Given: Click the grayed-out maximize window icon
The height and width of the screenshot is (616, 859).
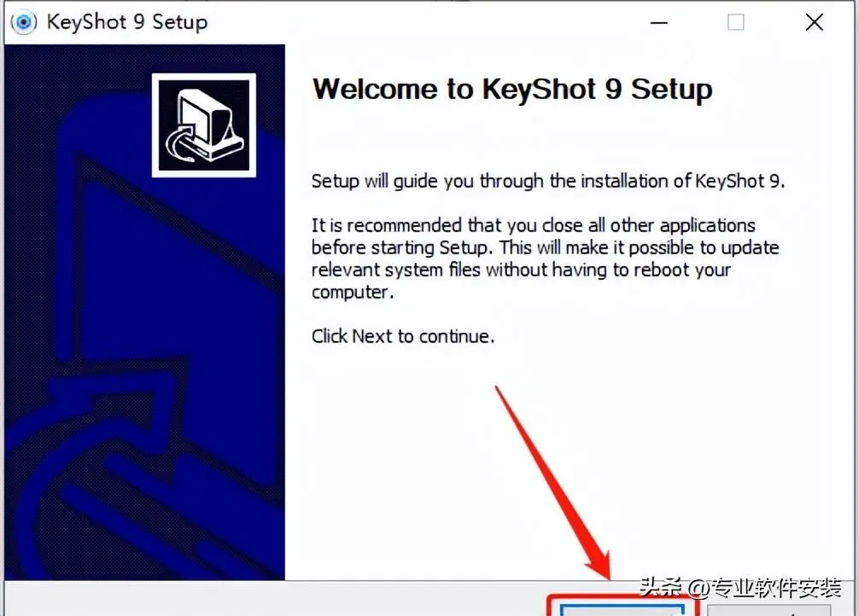Looking at the screenshot, I should point(736,22).
